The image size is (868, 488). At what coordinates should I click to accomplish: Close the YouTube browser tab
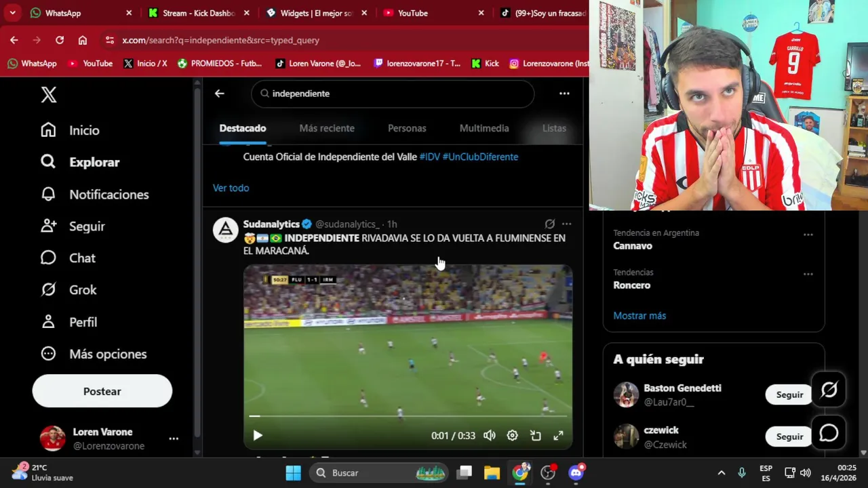[481, 13]
